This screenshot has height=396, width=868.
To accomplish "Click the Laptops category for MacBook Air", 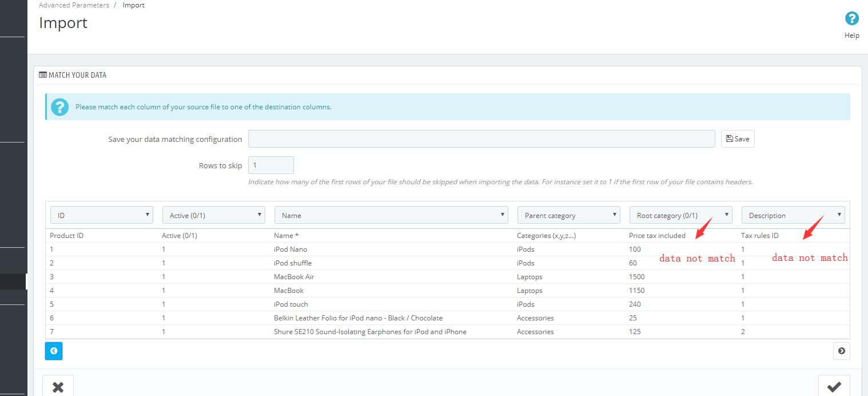I will click(529, 277).
